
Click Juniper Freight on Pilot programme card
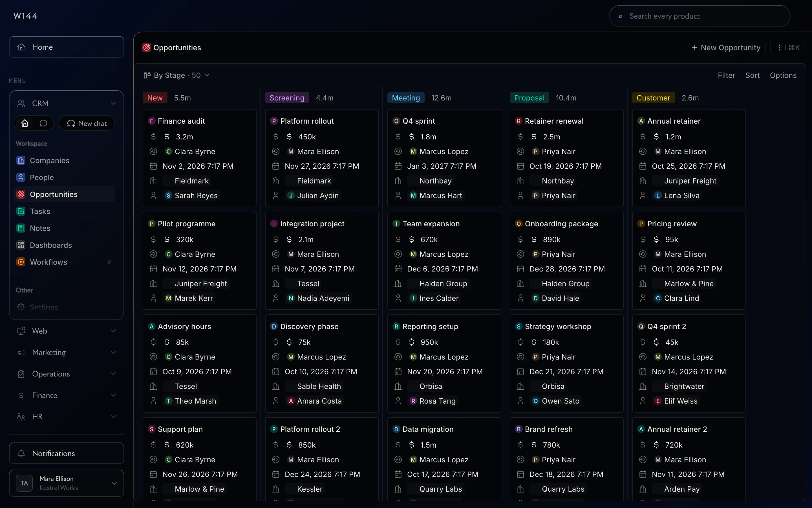pos(196,284)
